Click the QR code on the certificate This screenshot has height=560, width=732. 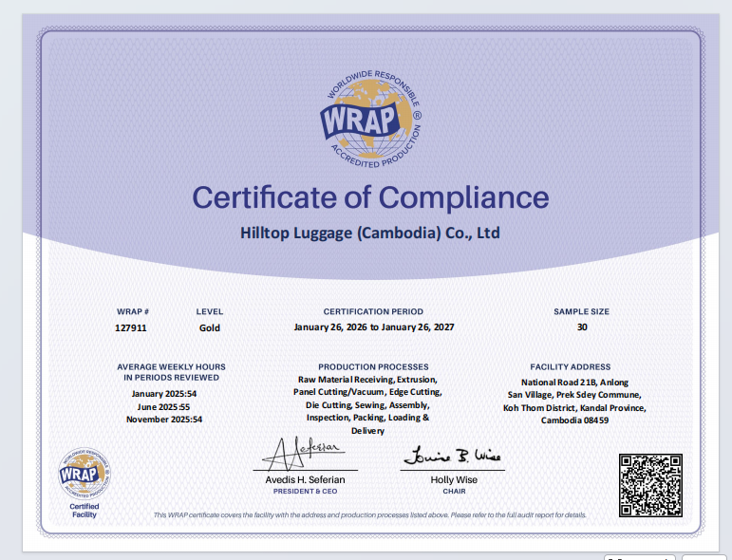coord(650,485)
